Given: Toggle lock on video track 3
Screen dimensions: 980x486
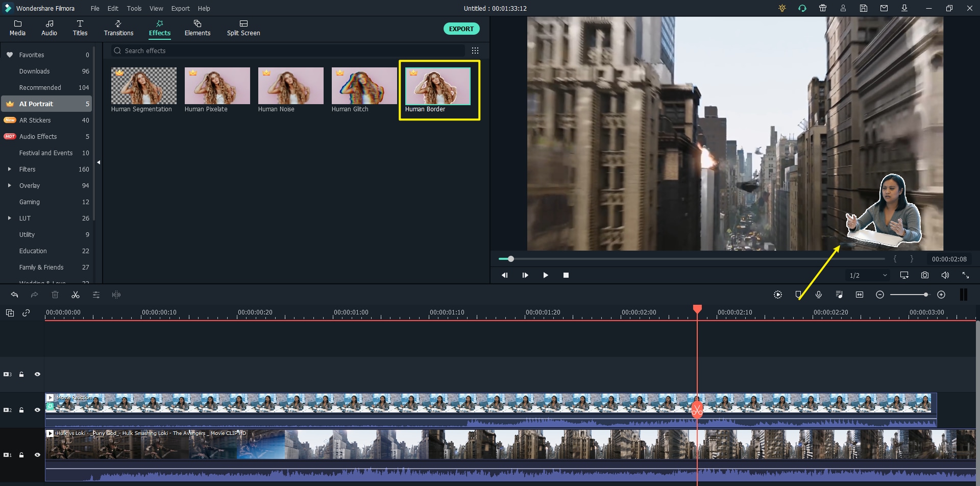Looking at the screenshot, I should click(21, 374).
